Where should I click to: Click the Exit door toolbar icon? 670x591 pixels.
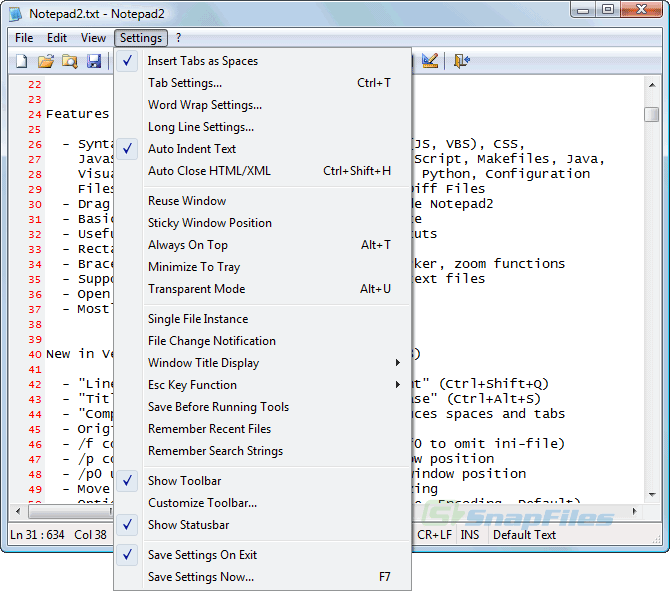(461, 61)
